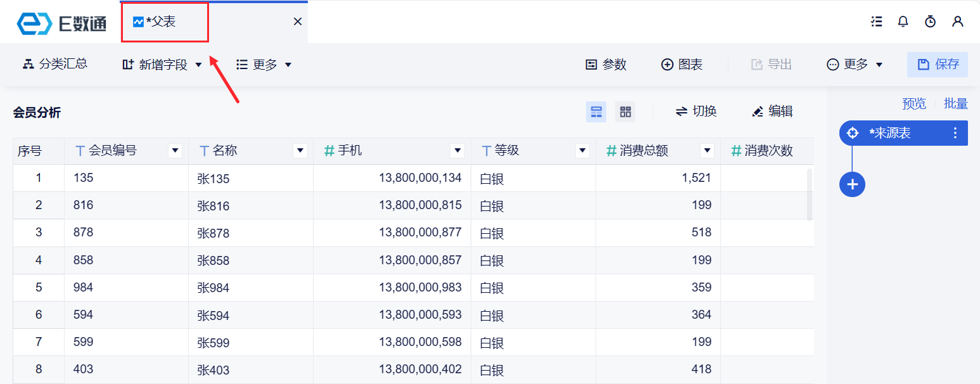Open the task list icon
Viewport: 980px width, 384px height.
pyautogui.click(x=877, y=22)
